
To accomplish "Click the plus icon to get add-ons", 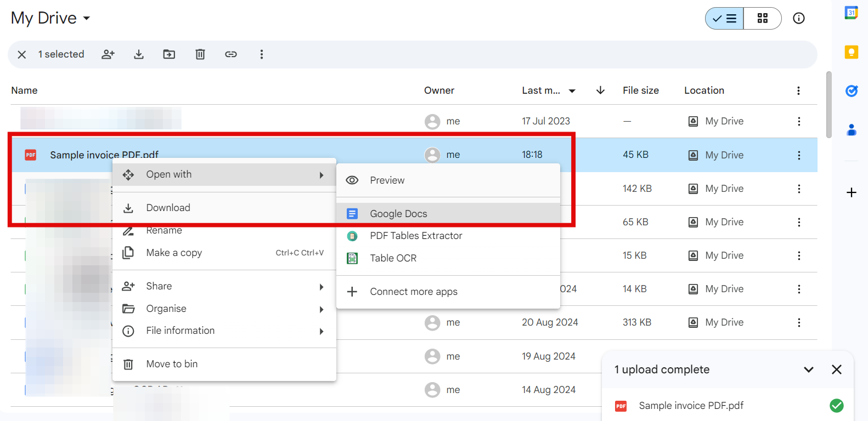I will [x=852, y=192].
